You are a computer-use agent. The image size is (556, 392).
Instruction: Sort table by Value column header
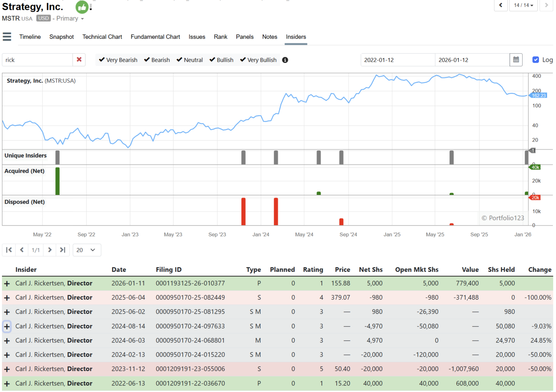click(x=470, y=270)
